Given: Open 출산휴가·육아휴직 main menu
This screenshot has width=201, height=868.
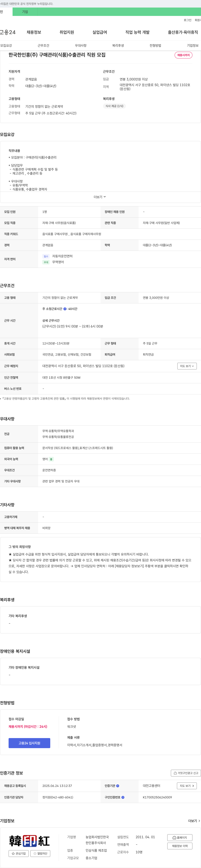Looking at the screenshot, I should 183,32.
